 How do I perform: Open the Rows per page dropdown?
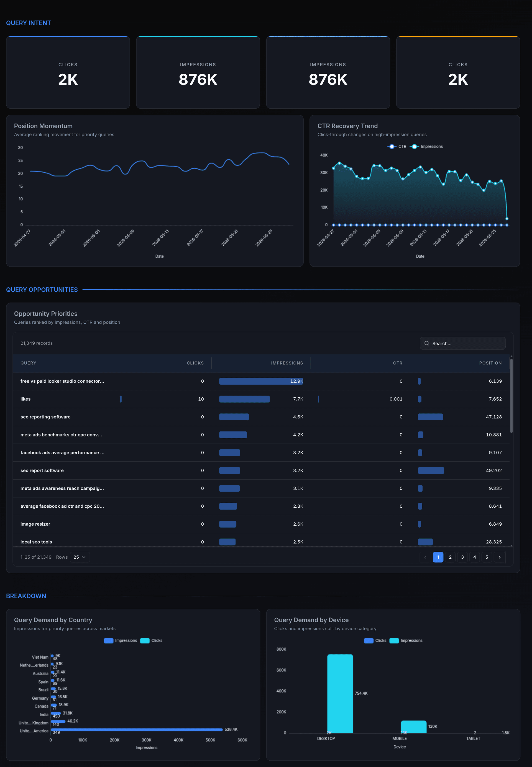80,557
